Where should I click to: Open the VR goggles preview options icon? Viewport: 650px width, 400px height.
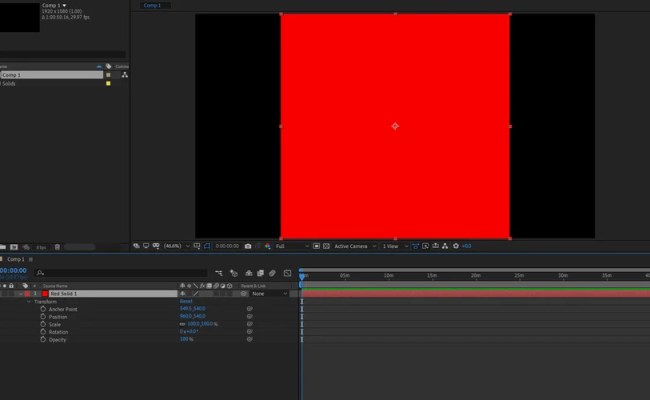coord(156,246)
